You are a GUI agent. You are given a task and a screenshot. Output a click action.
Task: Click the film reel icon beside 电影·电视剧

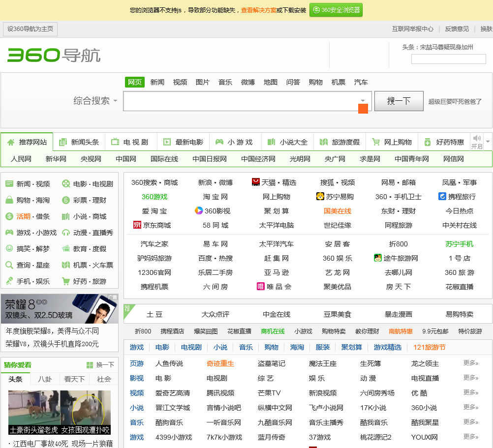tap(66, 184)
